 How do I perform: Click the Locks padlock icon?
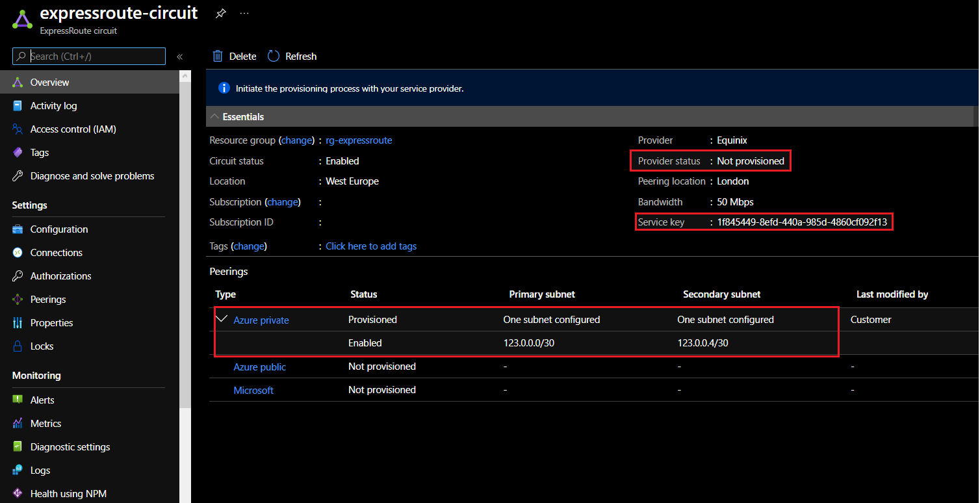(x=18, y=346)
